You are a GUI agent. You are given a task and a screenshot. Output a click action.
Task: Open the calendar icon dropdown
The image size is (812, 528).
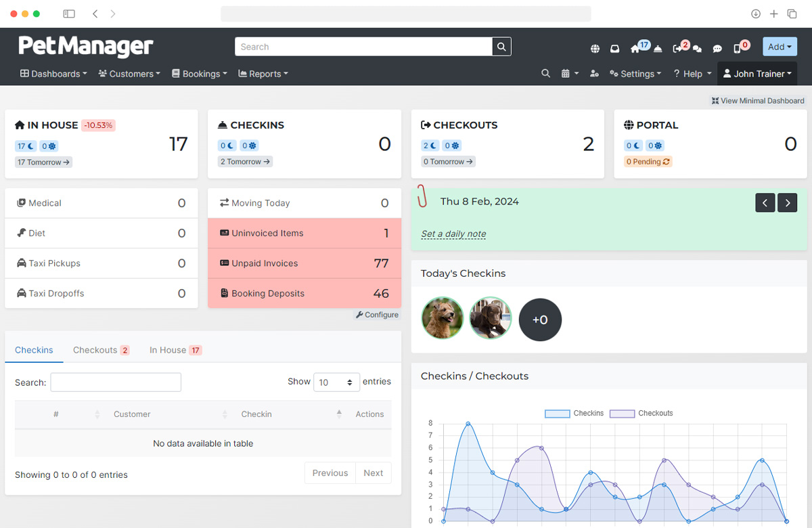570,74
